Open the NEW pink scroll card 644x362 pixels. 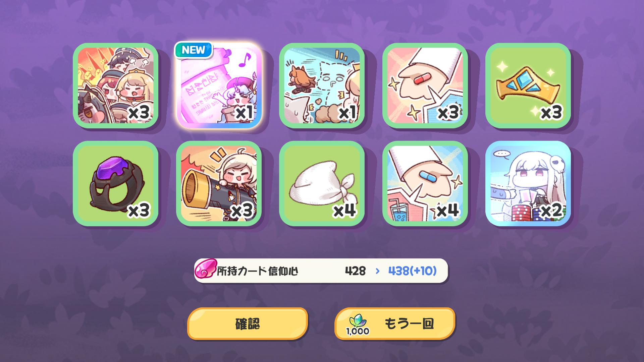(219, 85)
